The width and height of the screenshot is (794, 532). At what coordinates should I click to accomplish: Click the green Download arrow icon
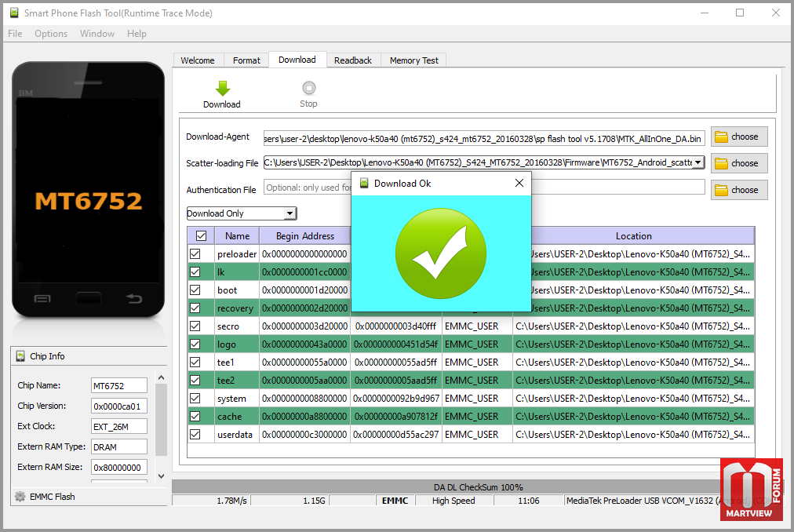[222, 88]
